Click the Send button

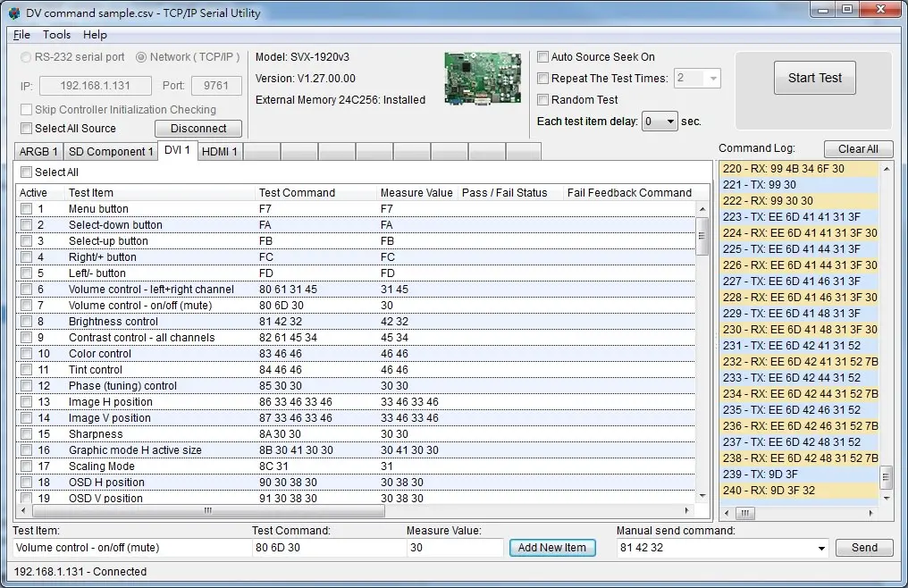tap(864, 548)
